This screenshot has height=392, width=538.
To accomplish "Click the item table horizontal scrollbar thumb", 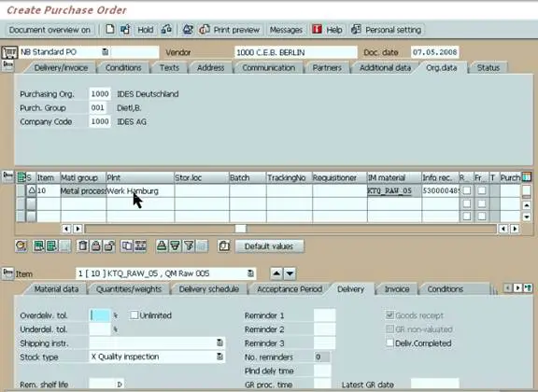I will [241, 229].
